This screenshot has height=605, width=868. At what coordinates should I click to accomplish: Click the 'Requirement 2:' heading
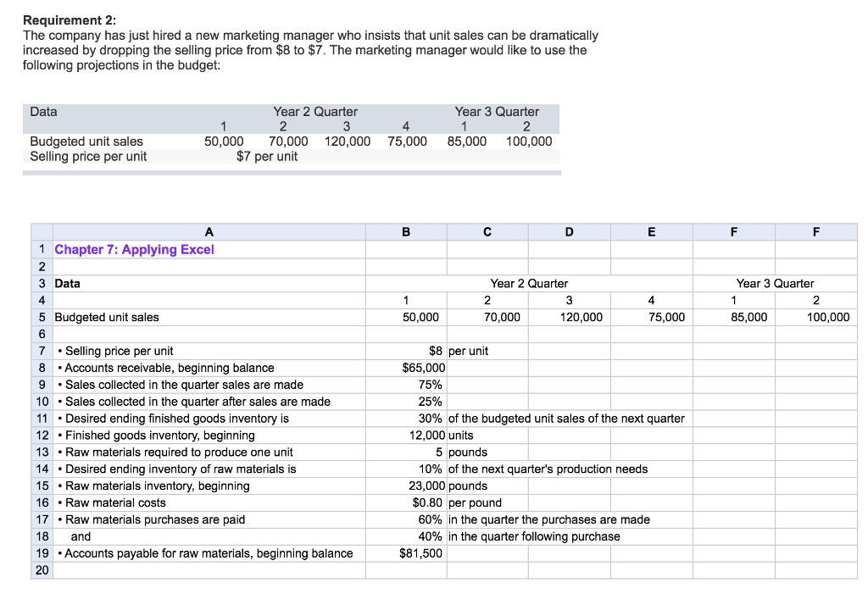tap(70, 20)
